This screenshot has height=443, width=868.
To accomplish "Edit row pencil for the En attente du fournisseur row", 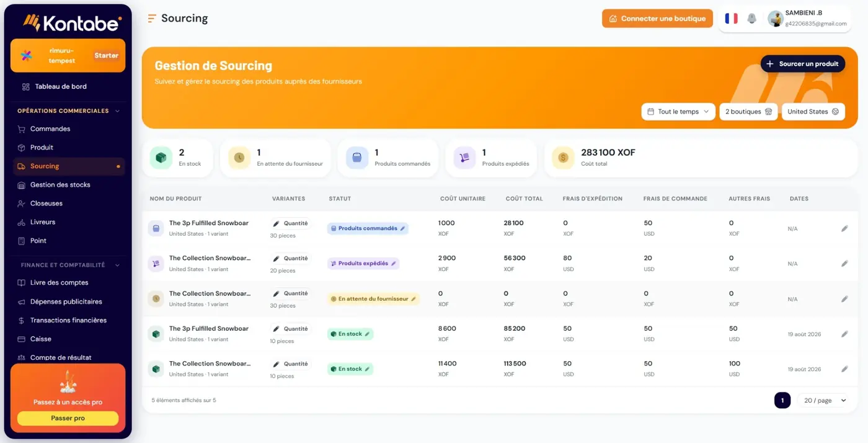I will (x=844, y=299).
